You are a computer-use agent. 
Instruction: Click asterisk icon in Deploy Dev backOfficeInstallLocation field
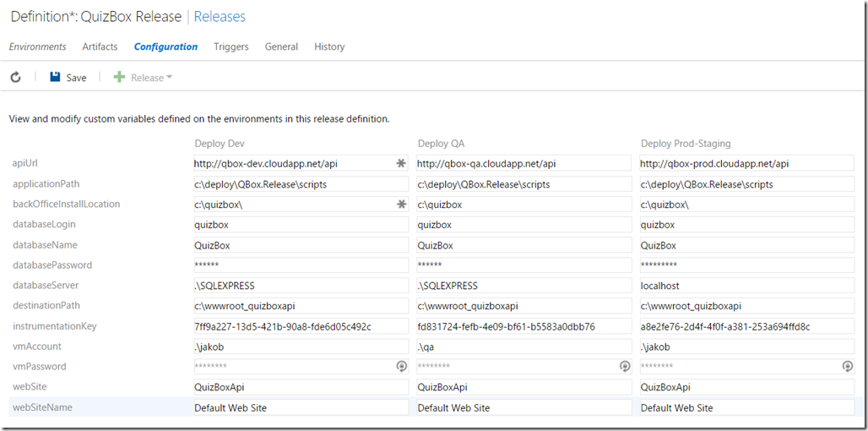point(401,205)
